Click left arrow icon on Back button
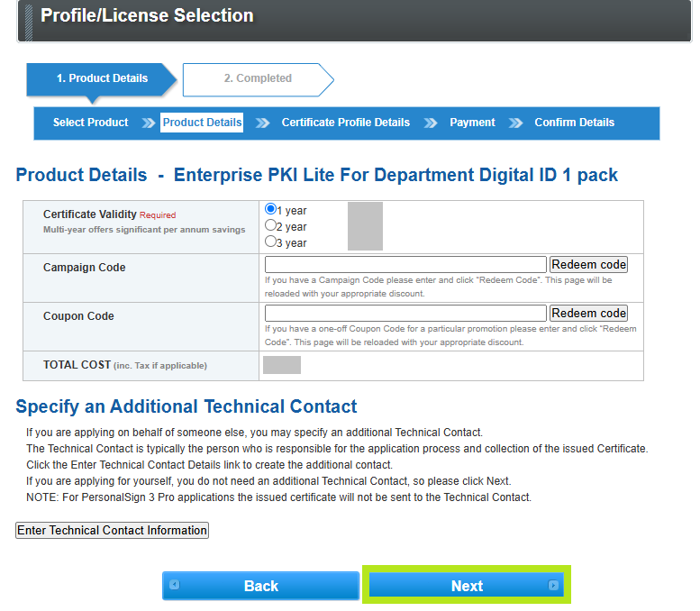The image size is (700, 611). click(x=174, y=585)
